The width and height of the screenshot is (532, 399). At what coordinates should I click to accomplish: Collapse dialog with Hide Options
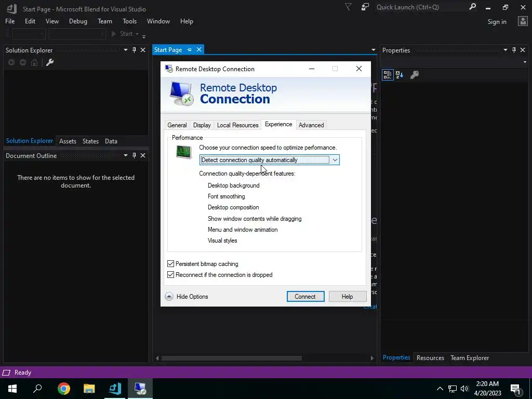point(187,297)
